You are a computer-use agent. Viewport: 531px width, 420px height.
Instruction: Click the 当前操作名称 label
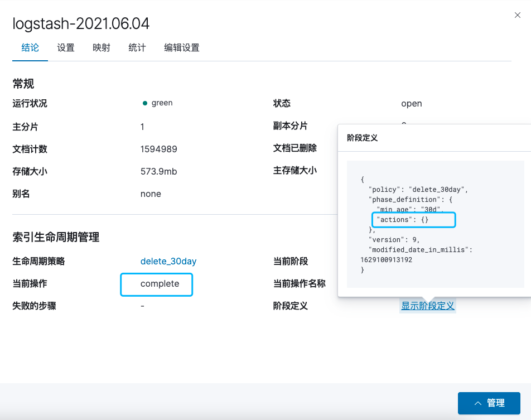click(x=300, y=283)
